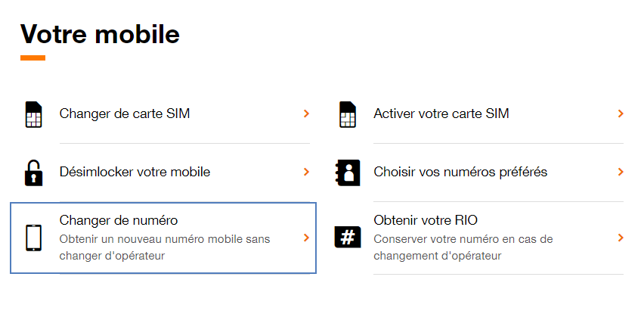The height and width of the screenshot is (311, 644).
Task: Open the Changer de carte SIM link
Action: coord(125,114)
